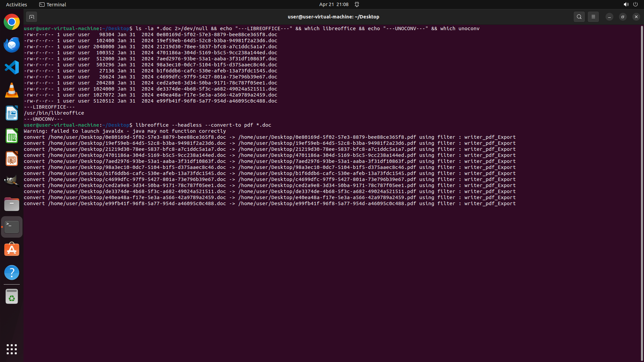
Task: Open the Terminal app menu in top bar
Action: [x=53, y=4]
